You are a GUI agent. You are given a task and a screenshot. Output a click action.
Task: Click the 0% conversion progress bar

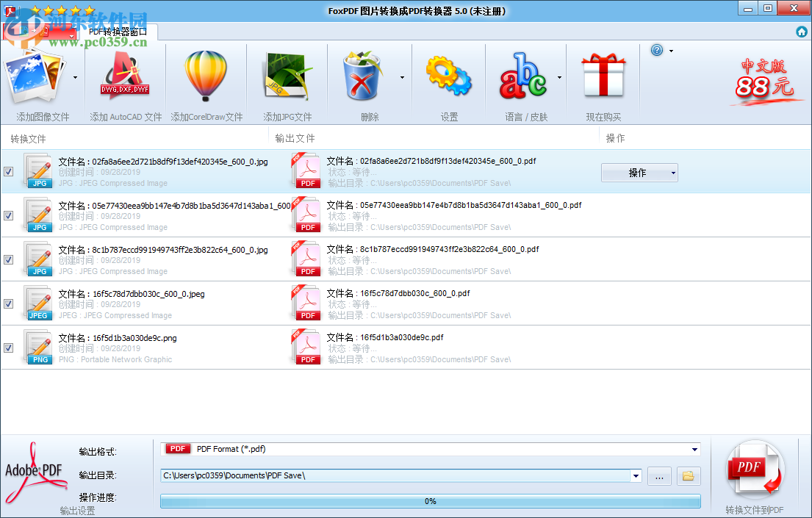tap(430, 501)
